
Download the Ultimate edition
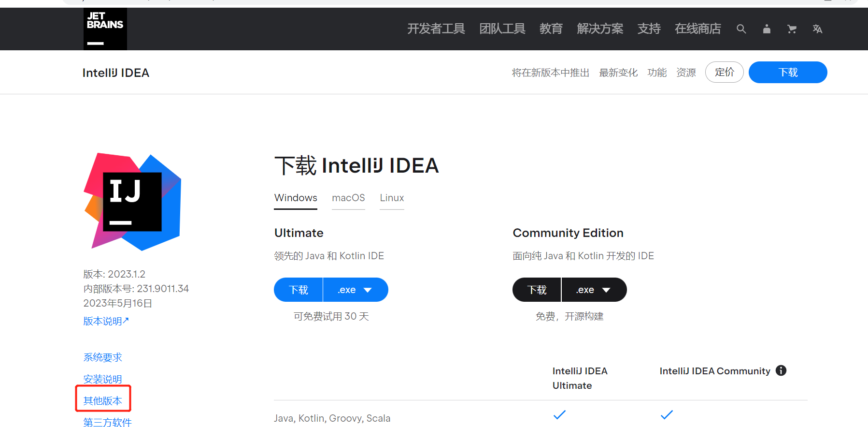pyautogui.click(x=299, y=290)
